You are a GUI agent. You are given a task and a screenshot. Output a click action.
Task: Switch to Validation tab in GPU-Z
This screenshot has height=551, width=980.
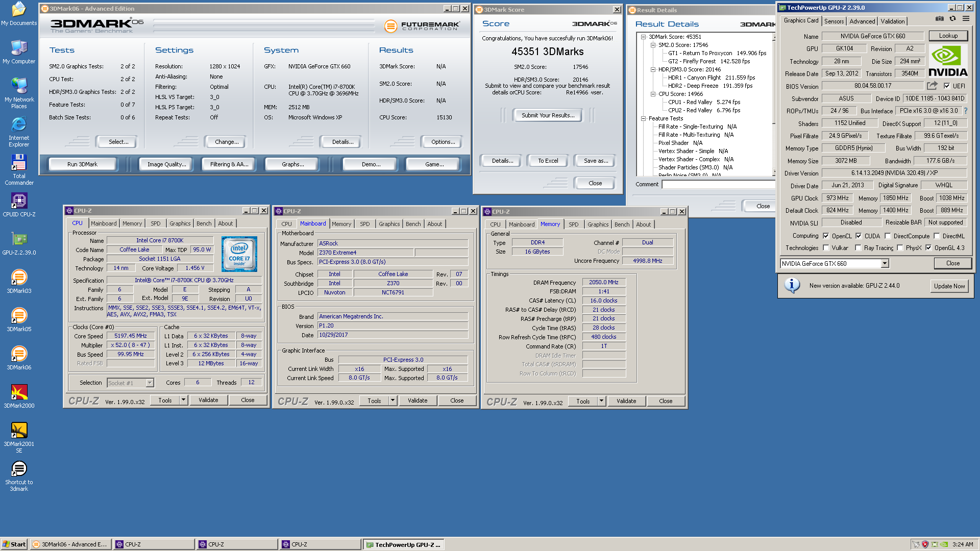coord(892,21)
